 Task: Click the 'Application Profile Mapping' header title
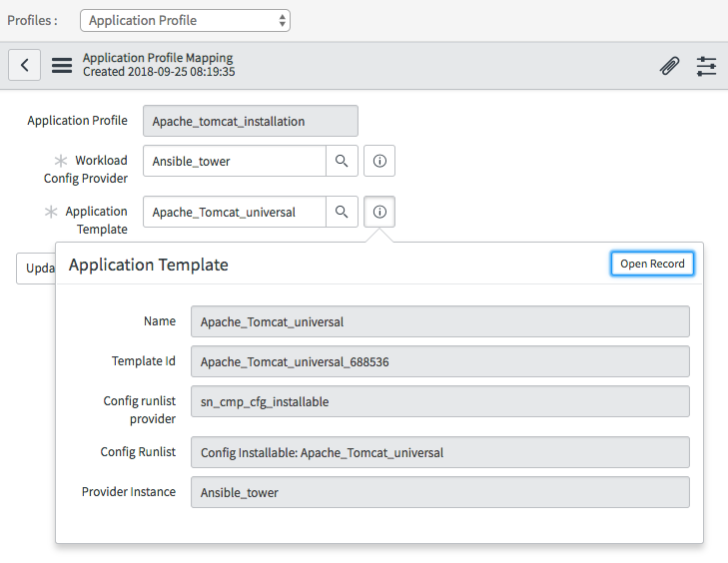coord(158,58)
